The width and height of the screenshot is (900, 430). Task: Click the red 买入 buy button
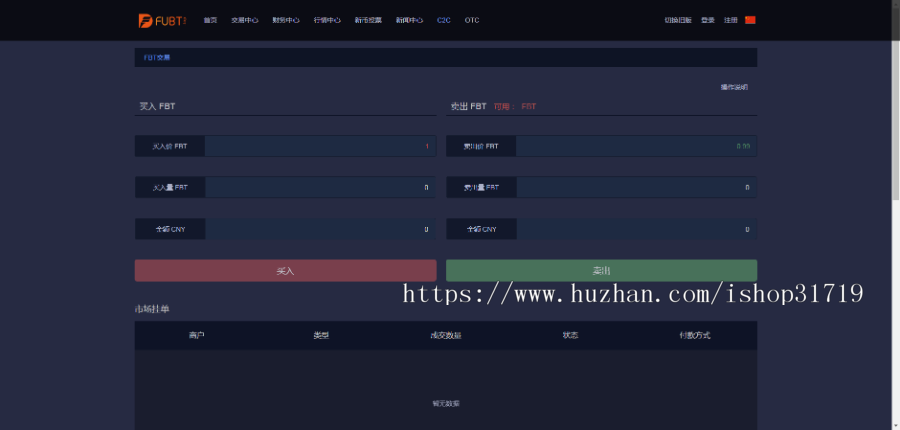(285, 270)
